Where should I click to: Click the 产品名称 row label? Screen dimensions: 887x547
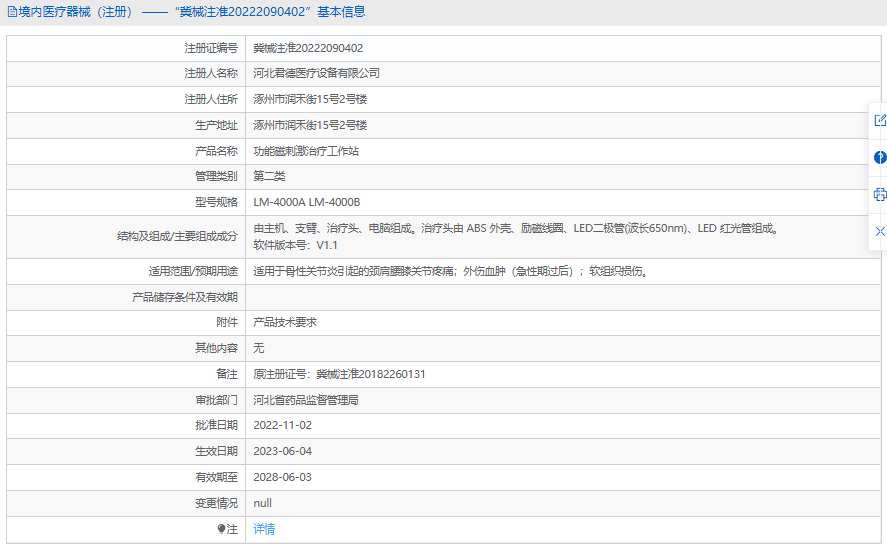tap(217, 151)
